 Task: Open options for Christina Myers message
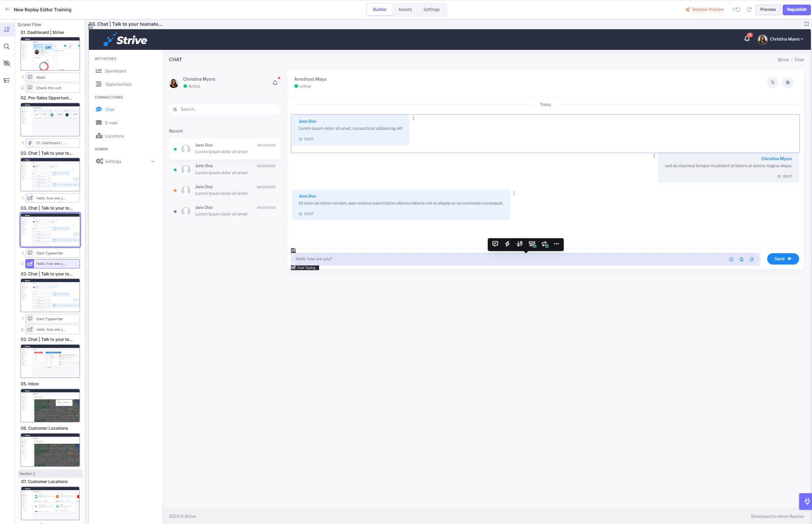click(654, 156)
